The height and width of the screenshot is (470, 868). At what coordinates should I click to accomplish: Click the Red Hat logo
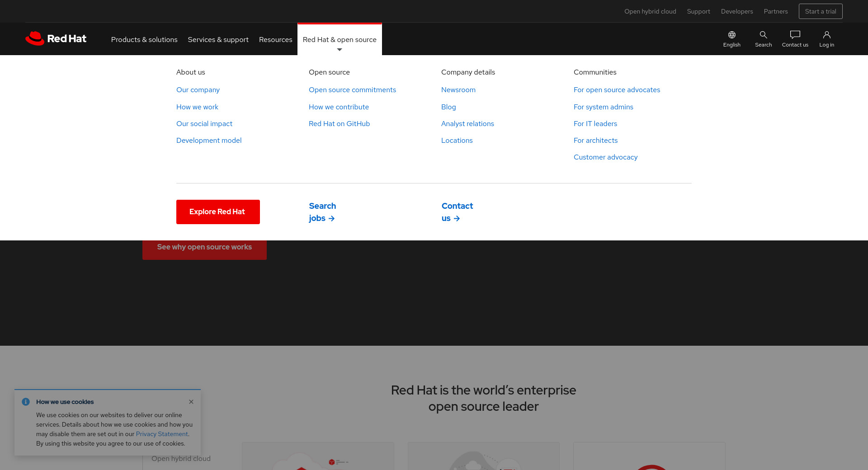[56, 39]
